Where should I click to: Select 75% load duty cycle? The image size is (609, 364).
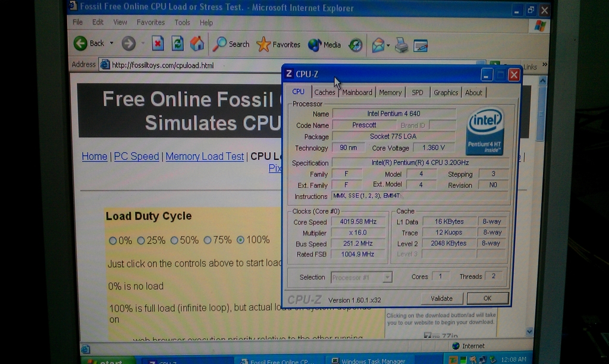(208, 240)
